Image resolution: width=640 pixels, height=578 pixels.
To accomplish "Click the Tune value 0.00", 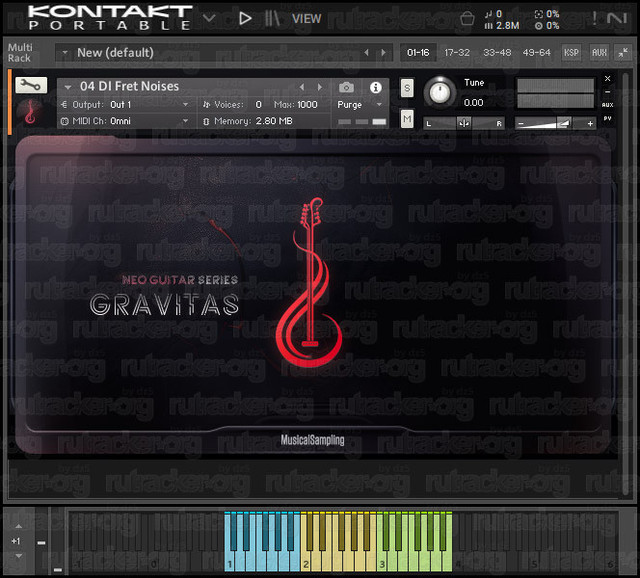I will click(473, 102).
